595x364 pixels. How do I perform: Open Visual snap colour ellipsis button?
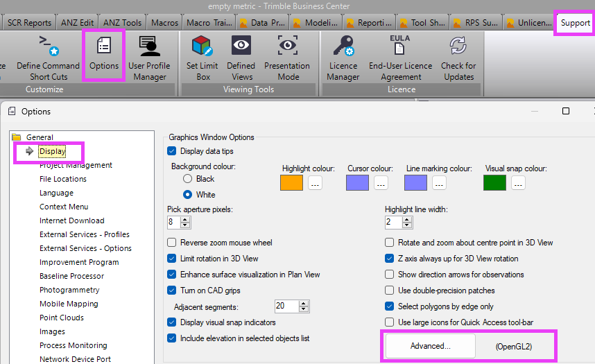click(518, 183)
